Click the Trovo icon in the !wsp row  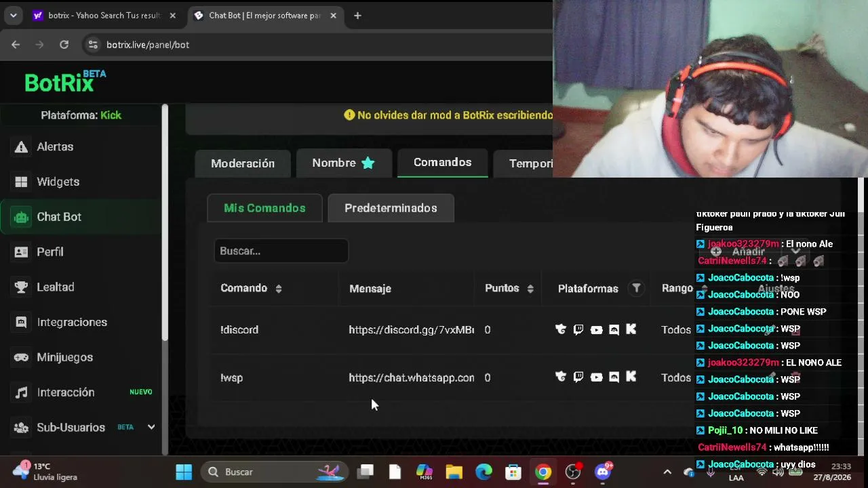[561, 377]
